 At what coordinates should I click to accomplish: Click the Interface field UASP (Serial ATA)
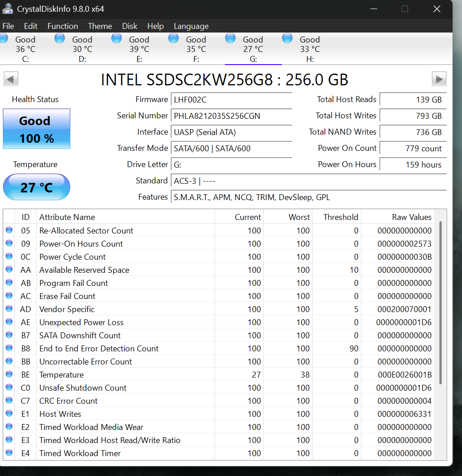coord(232,132)
